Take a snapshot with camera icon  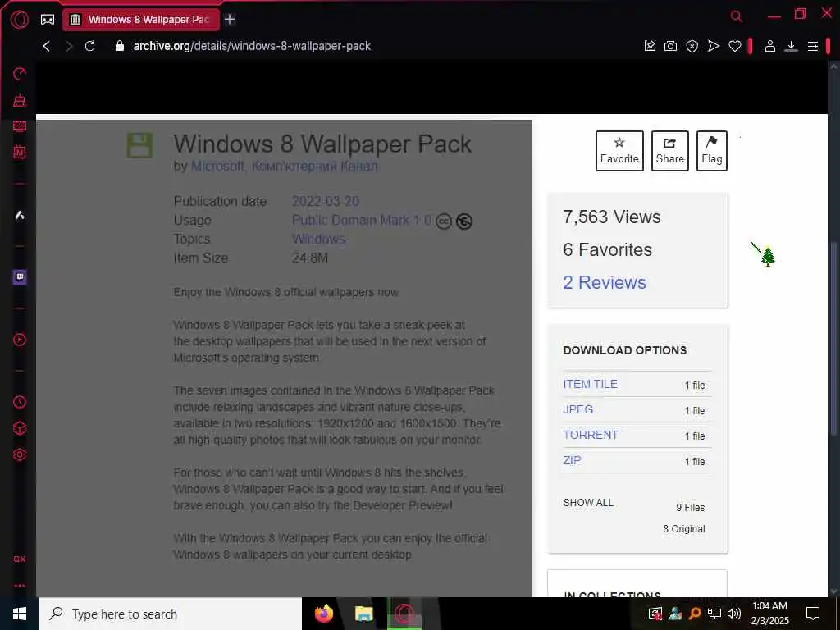670,46
